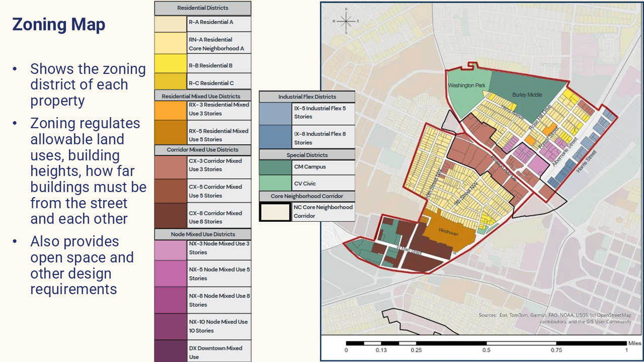The image size is (644, 362).
Task: Click the Westhaven parcel on the map
Action: tap(448, 233)
